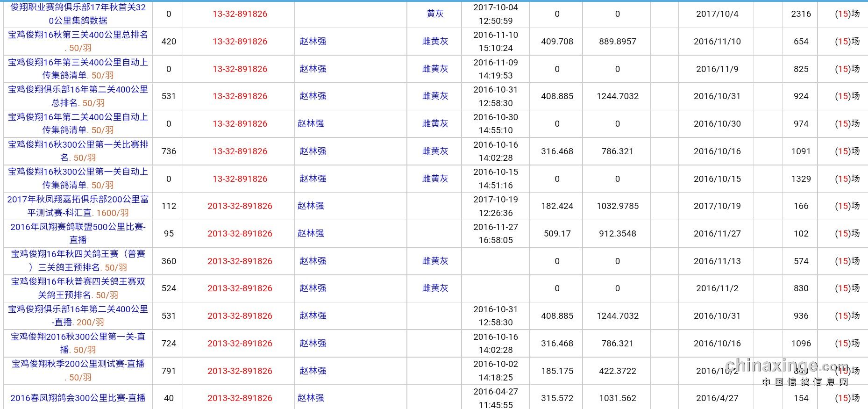Click ring number in the 2016/11/10 row
Screen dimensions: 868x409
point(240,42)
